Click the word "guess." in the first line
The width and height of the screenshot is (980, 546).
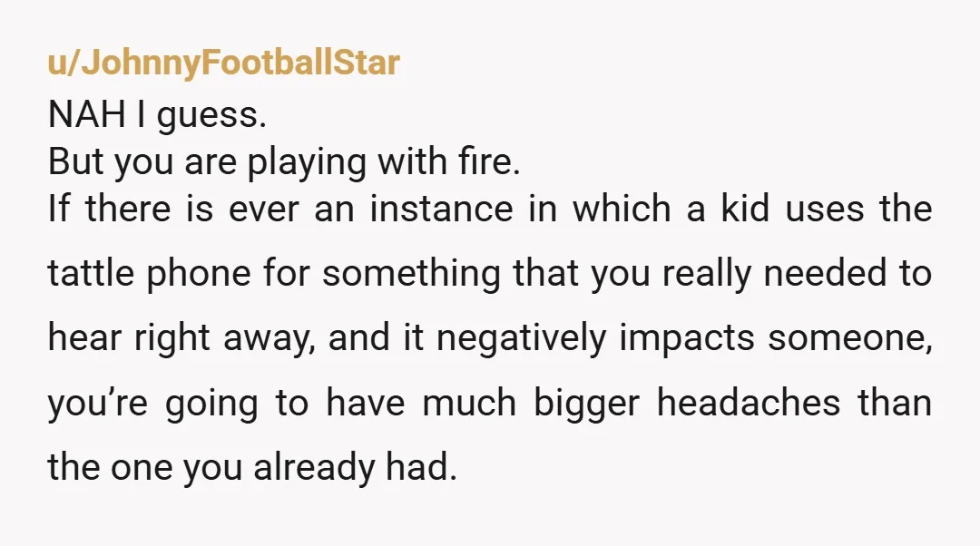coord(211,116)
